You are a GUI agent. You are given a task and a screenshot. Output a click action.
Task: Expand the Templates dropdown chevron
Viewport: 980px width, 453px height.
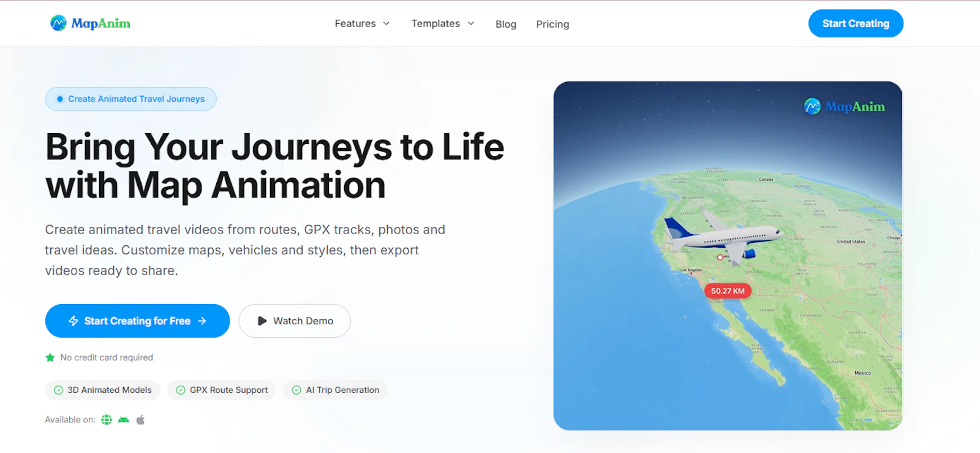tap(471, 23)
